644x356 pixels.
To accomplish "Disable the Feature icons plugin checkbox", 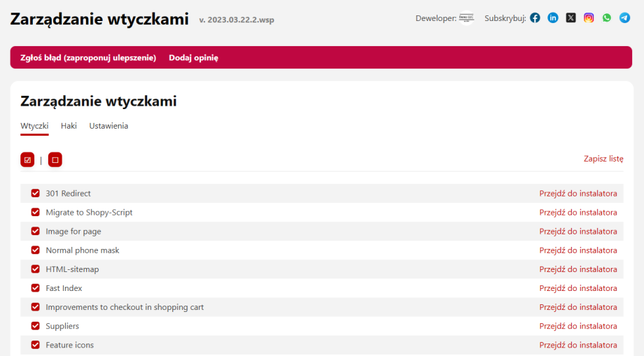I will [x=36, y=345].
